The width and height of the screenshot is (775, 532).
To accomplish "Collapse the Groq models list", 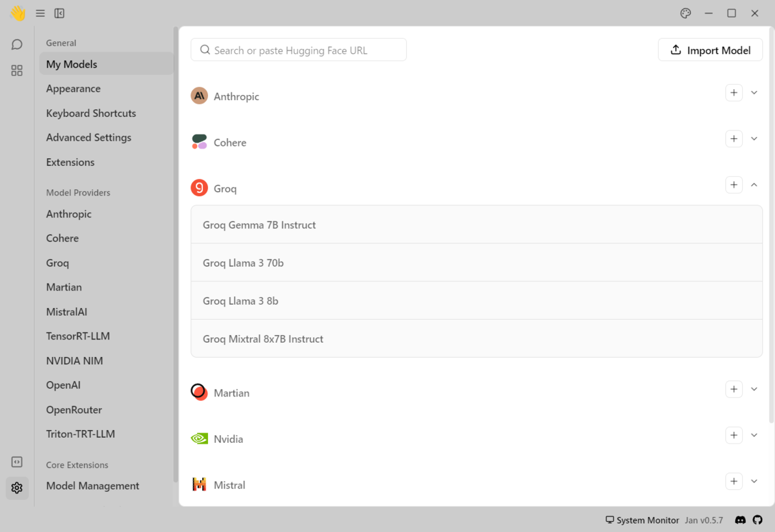I will coord(754,185).
